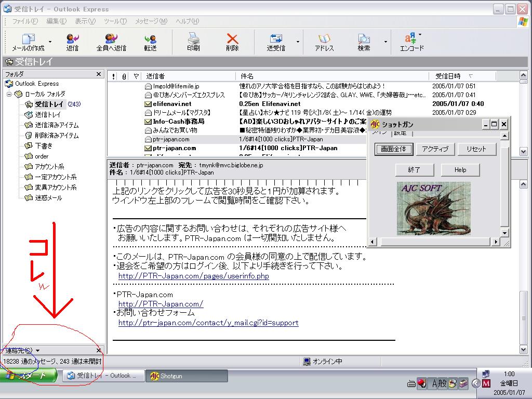
Task: Open the dropdown arrow next to メールの作成
Action: [50, 42]
